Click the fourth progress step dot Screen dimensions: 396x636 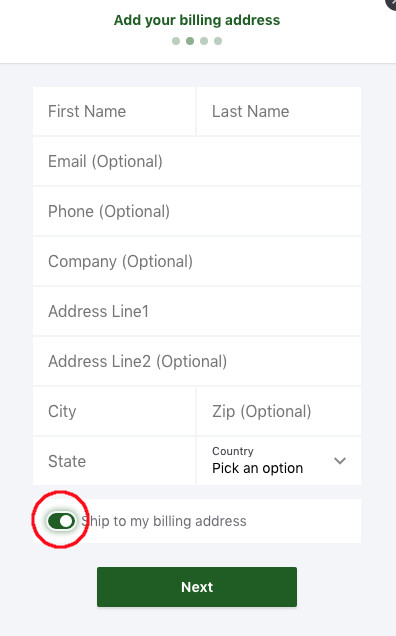coord(218,41)
